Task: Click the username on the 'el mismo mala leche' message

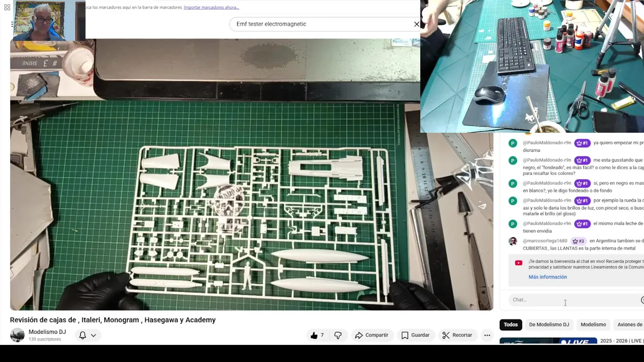Action: [x=547, y=224]
